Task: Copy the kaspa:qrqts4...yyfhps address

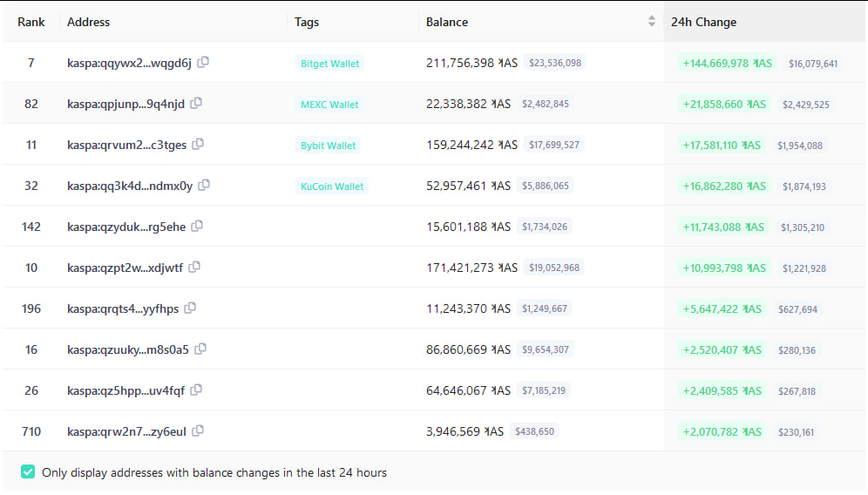Action: (x=190, y=308)
